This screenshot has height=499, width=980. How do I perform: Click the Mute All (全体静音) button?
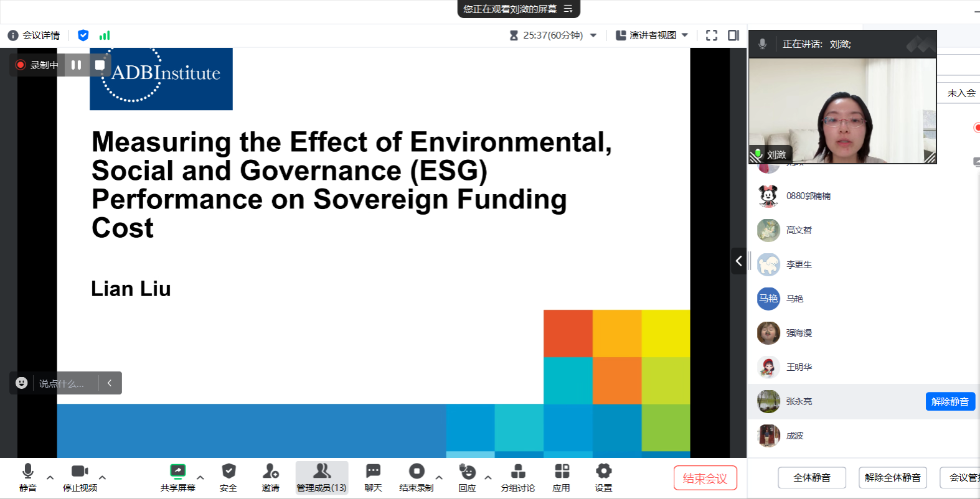811,477
